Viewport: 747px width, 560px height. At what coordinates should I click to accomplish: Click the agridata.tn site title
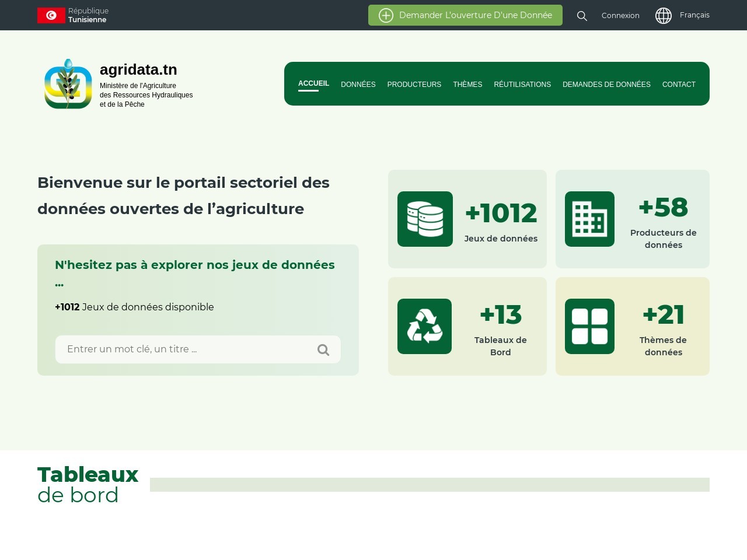[x=138, y=69]
